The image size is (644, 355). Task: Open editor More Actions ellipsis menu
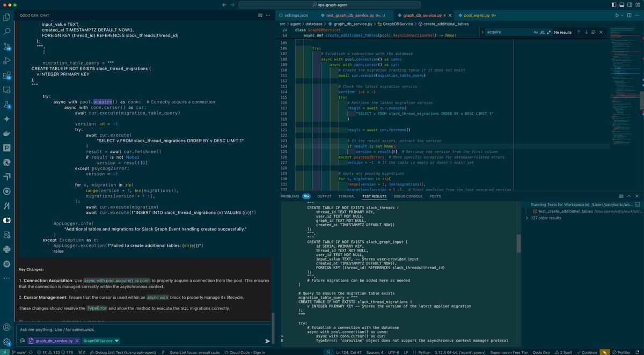pyautogui.click(x=638, y=16)
